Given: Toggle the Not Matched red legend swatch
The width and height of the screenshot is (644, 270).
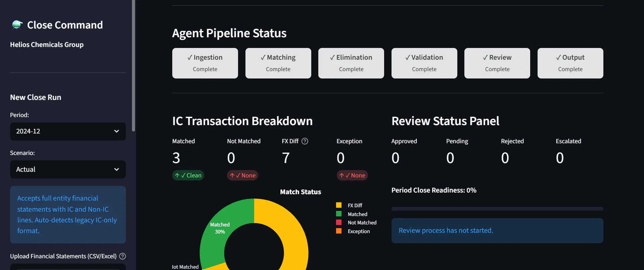Looking at the screenshot, I should point(339,222).
